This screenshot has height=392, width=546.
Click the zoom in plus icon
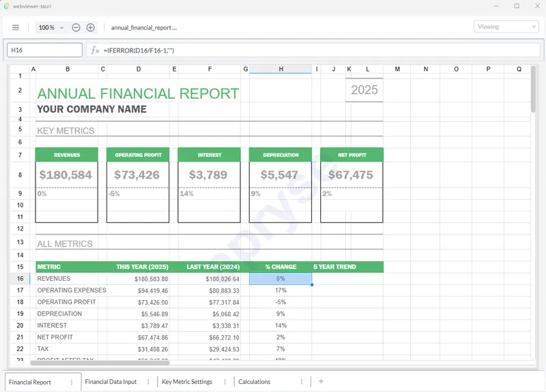point(91,27)
